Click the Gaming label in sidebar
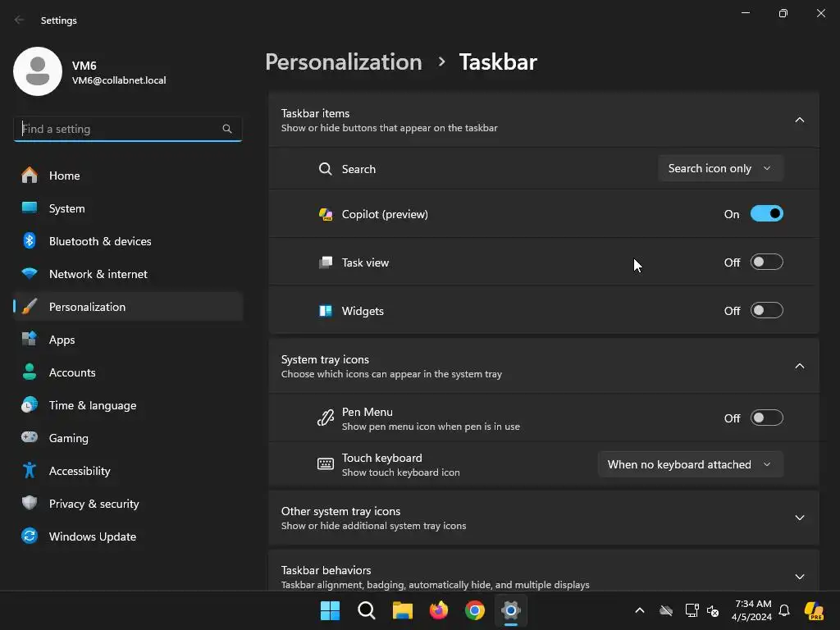Screen dimensions: 840x630 [x=69, y=438]
